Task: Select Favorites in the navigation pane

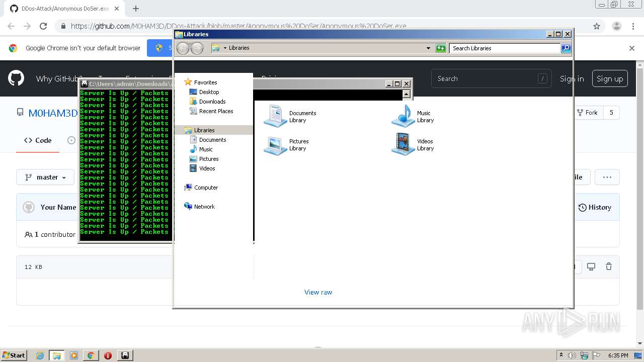Action: (205, 82)
